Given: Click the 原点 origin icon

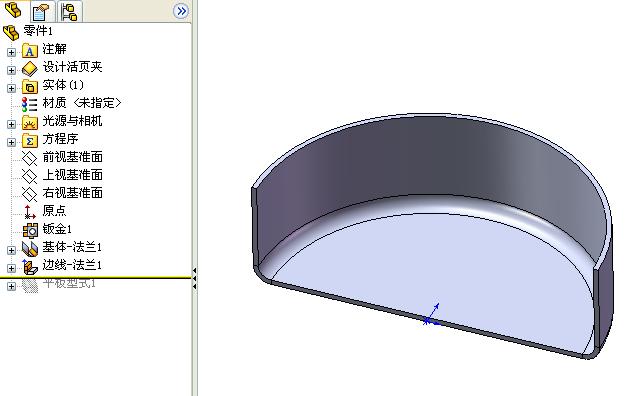Looking at the screenshot, I should (29, 212).
